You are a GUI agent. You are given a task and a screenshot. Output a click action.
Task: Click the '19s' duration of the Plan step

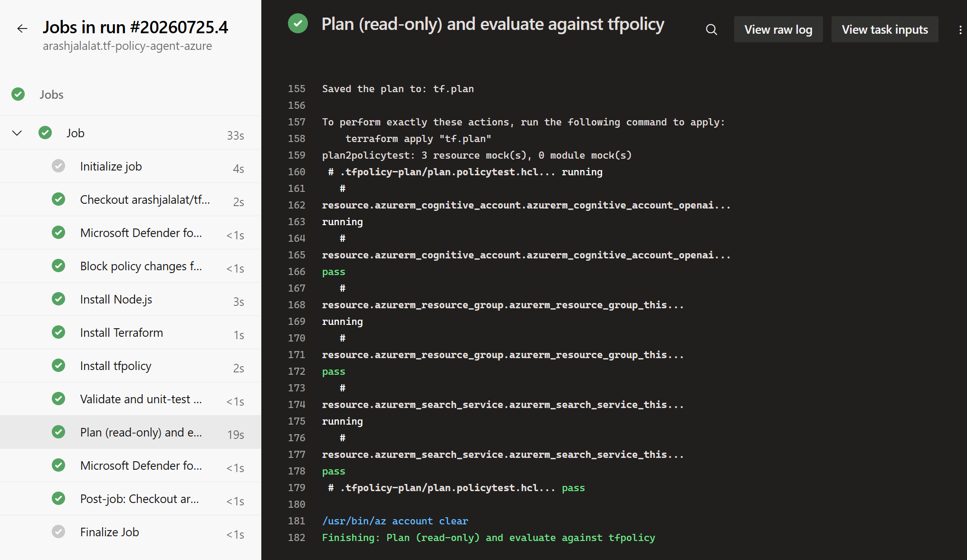236,435
